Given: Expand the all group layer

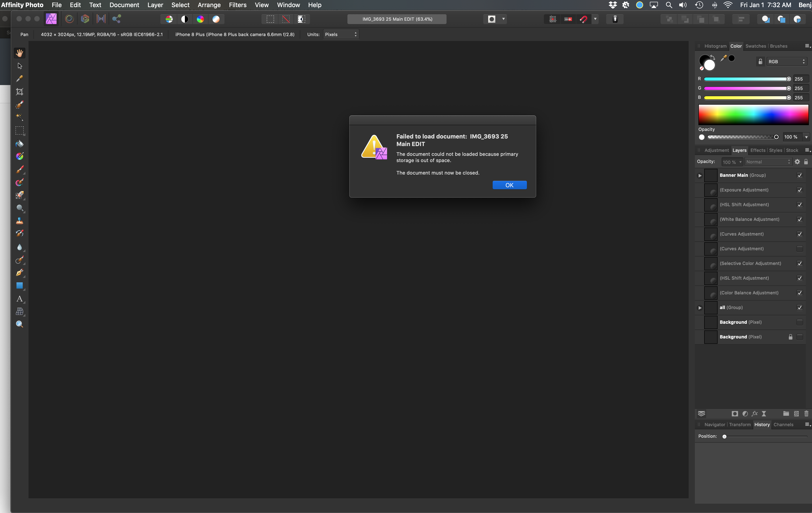Looking at the screenshot, I should [x=700, y=308].
